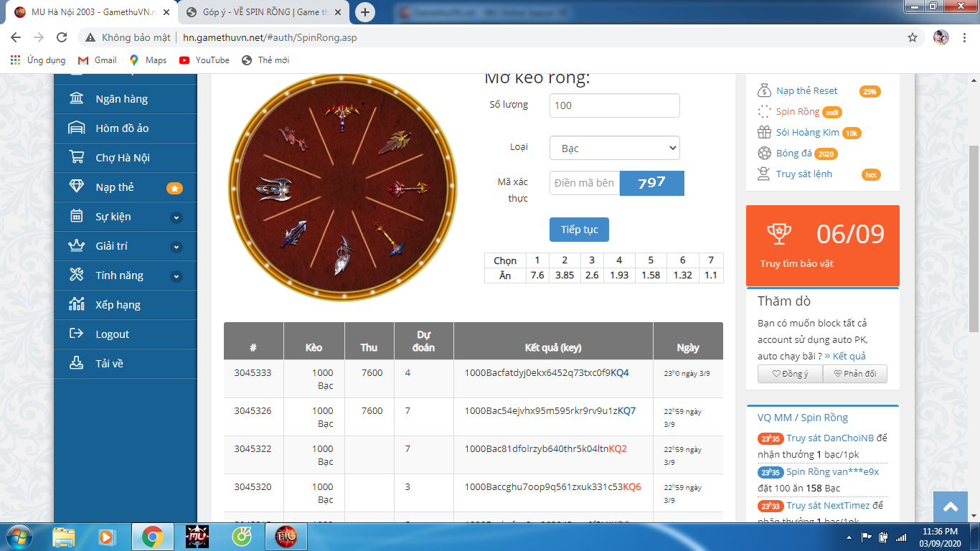
Task: Click the Ngân hàng bank icon in sidebar
Action: 76,99
